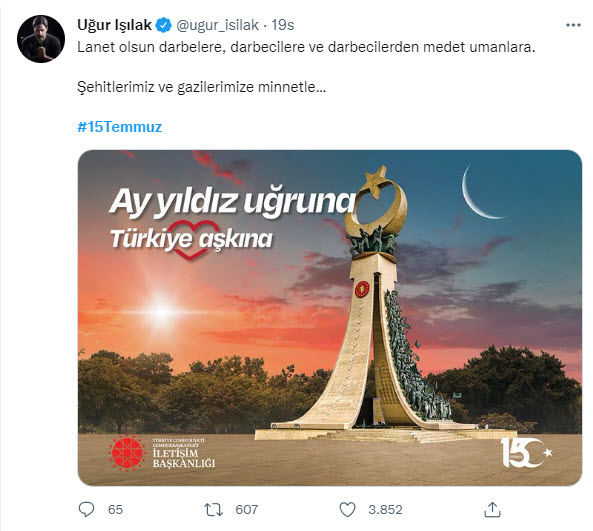Click the 'Şehitlerimiz ve gazilerimize minnetle' line

202,87
